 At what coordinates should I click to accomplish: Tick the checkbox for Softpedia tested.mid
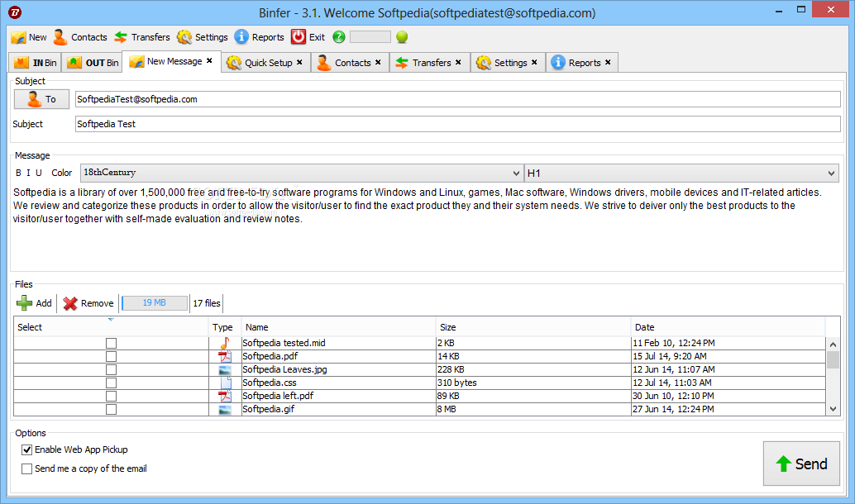pos(112,343)
